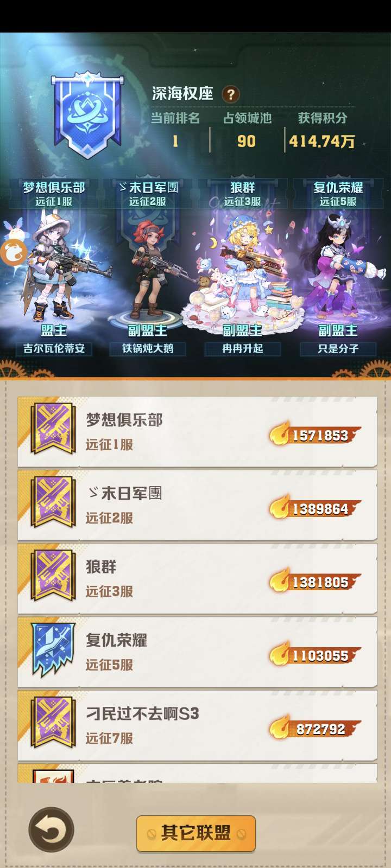The width and height of the screenshot is (391, 868).
Task: Tap 获得积分 414.74万 value
Action: pos(321,142)
